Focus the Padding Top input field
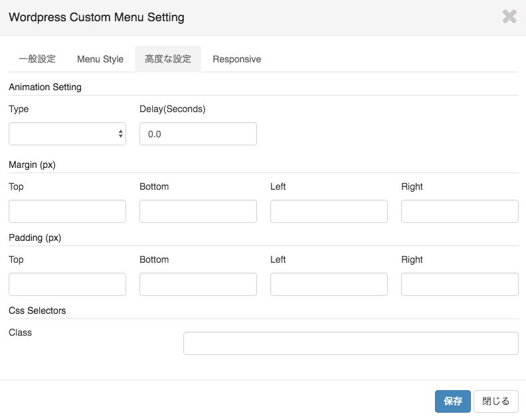This screenshot has height=420, width=526. [x=68, y=284]
